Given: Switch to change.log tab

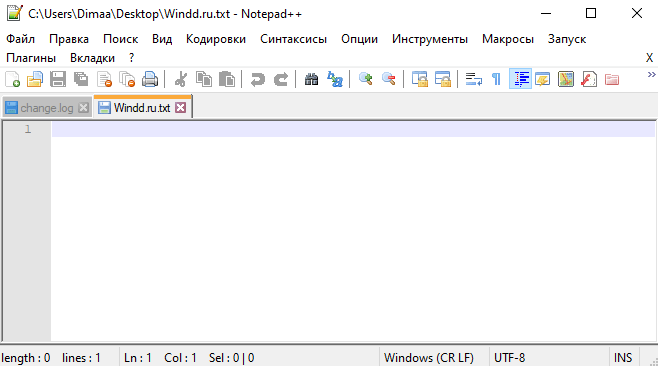Looking at the screenshot, I should (47, 108).
